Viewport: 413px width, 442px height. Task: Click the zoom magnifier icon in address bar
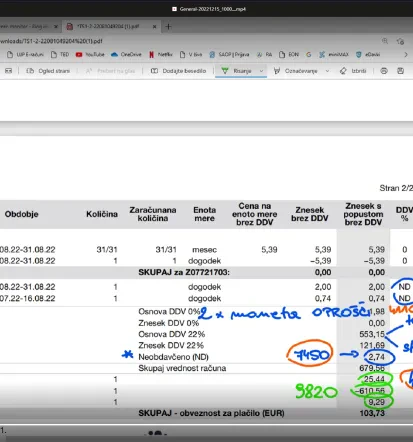(x=385, y=41)
